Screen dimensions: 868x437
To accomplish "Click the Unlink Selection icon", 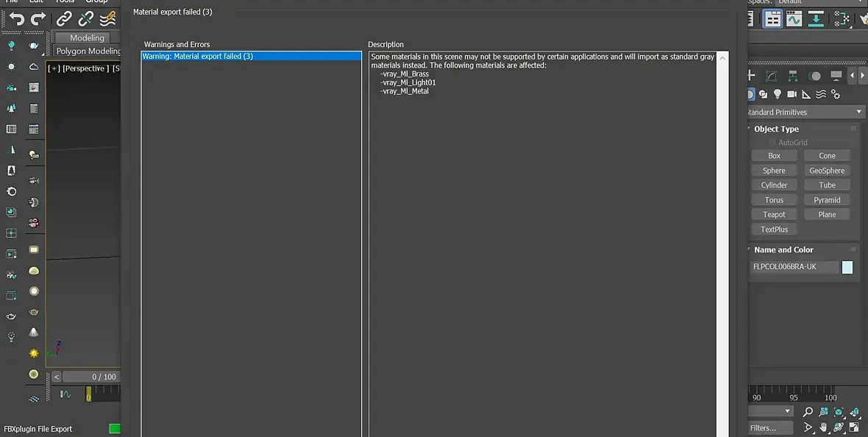I will [x=85, y=19].
